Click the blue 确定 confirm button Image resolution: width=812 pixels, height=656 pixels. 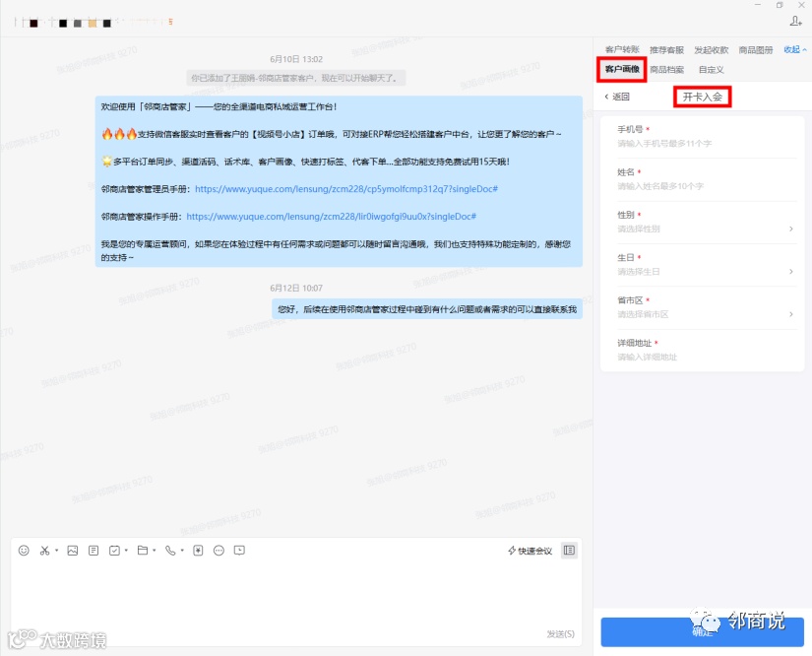tap(702, 631)
